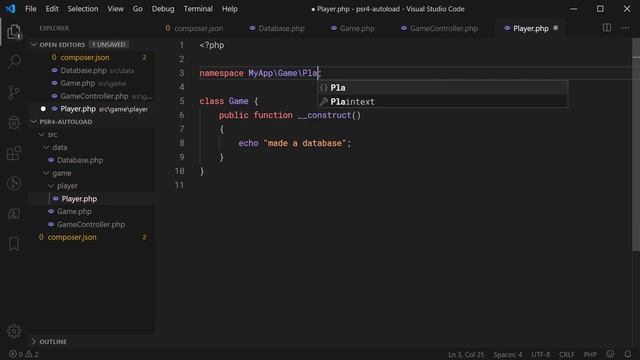Screen dimensions: 640x360
Task: Open the File menu
Action: coord(31,9)
